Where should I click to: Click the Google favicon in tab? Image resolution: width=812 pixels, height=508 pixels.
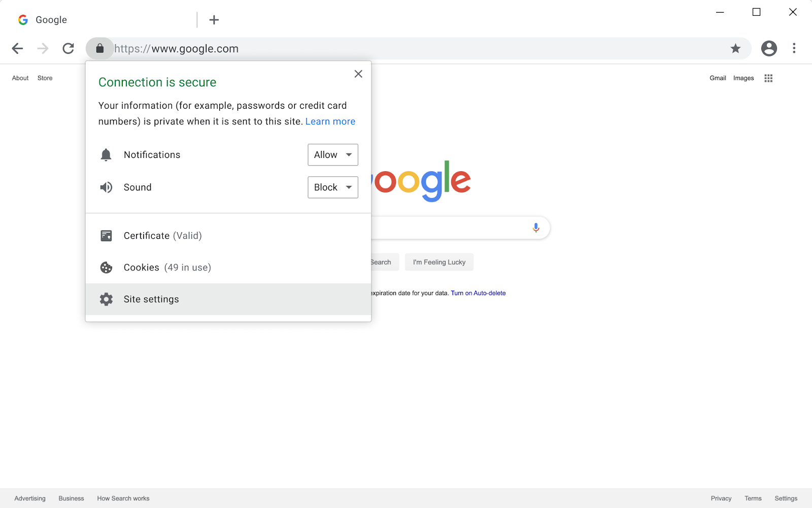23,20
